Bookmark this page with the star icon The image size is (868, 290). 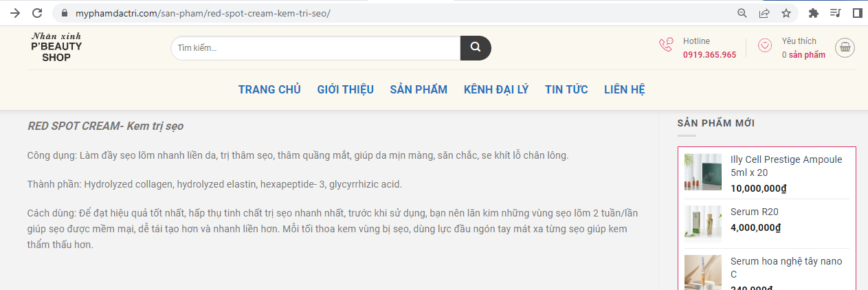click(786, 13)
